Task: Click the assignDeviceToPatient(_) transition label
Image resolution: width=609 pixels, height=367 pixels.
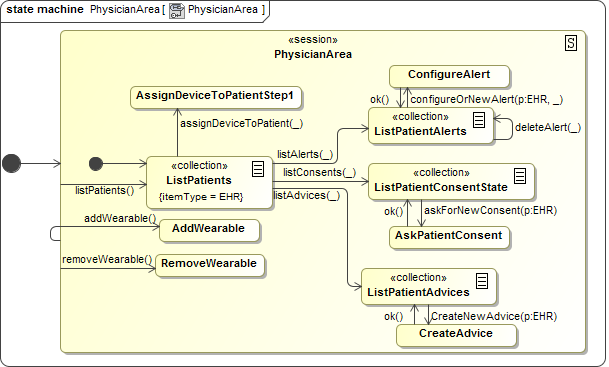Action: (x=241, y=123)
